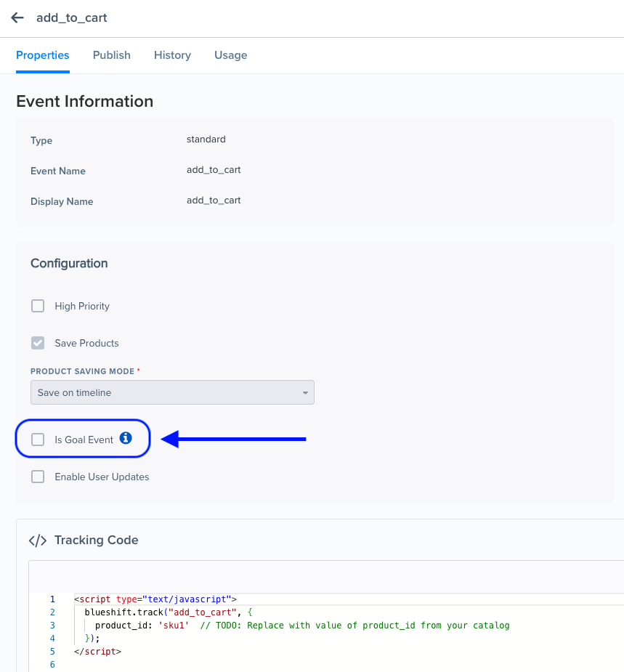Select line number 1 in the code gutter

click(52, 599)
